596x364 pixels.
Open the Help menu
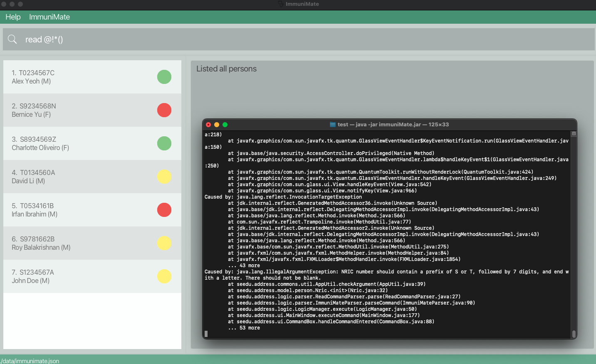(13, 17)
